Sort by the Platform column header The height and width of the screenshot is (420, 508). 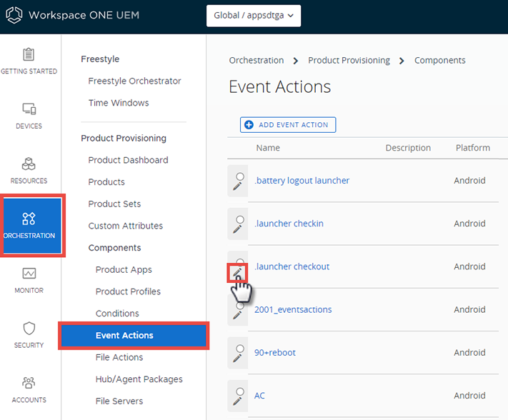tap(473, 148)
